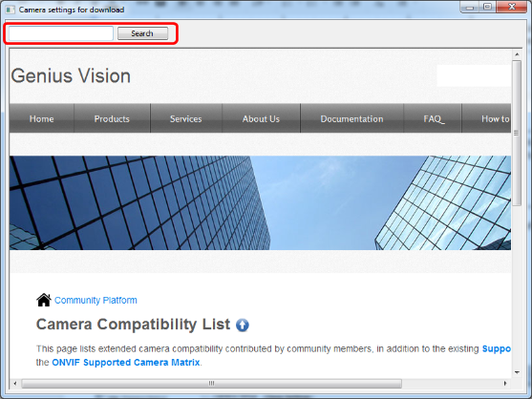
Task: Open the FAQ navigation item
Action: pyautogui.click(x=434, y=118)
